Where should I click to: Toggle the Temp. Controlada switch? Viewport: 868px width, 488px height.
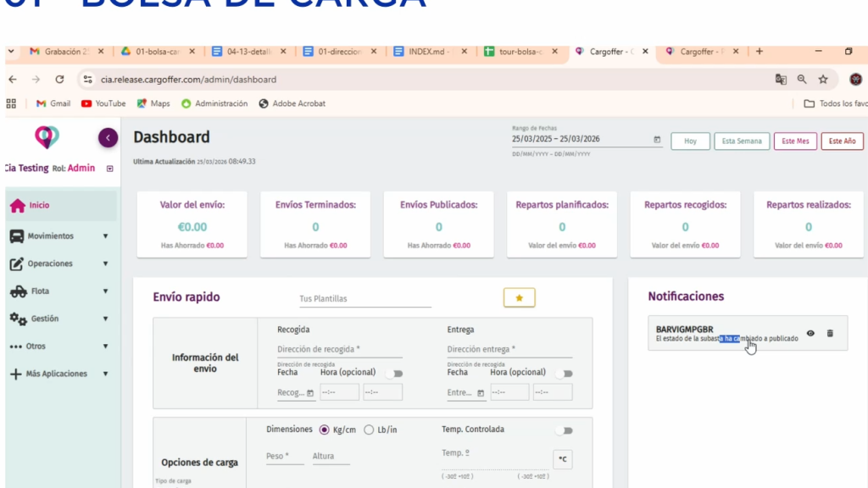point(563,430)
